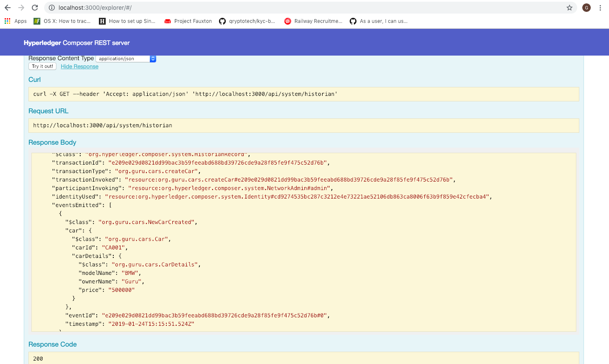Click the "eventId" line

point(198,316)
